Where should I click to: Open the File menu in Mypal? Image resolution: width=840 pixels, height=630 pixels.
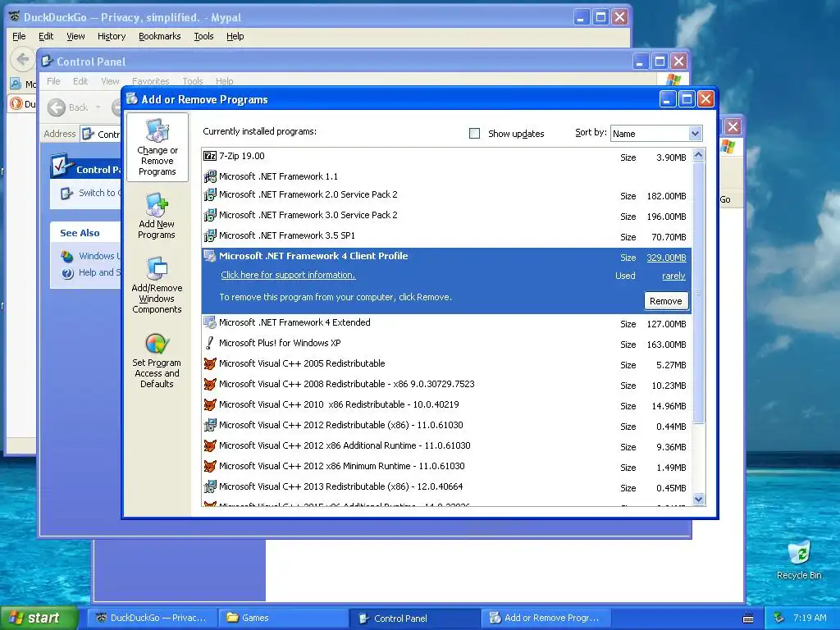[19, 36]
